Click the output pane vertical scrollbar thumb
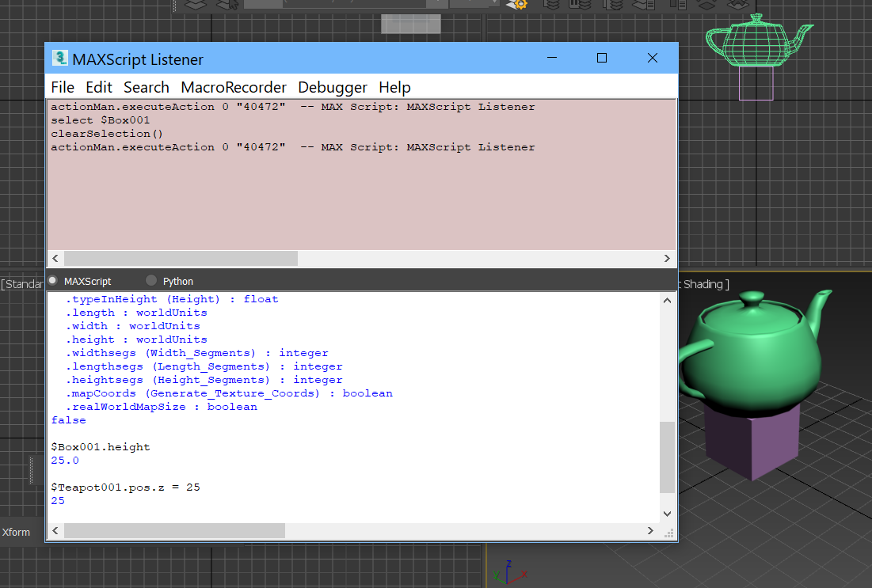Image resolution: width=872 pixels, height=588 pixels. pyautogui.click(x=668, y=457)
